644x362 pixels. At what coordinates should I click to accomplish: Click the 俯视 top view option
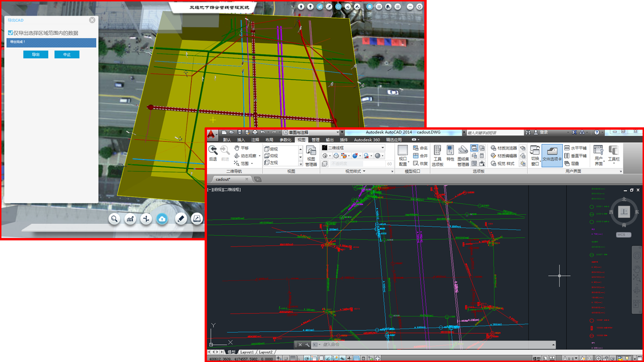pos(271,149)
